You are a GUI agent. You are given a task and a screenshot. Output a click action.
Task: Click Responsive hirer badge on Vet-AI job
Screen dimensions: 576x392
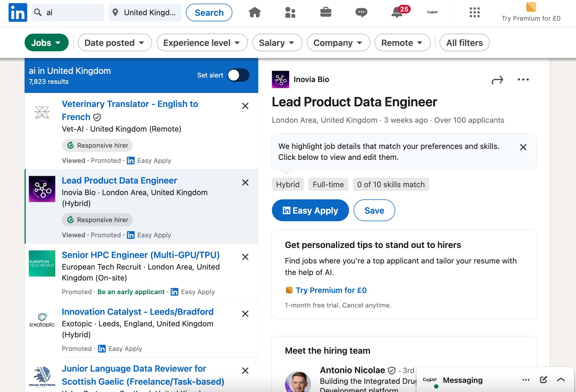[x=97, y=146]
